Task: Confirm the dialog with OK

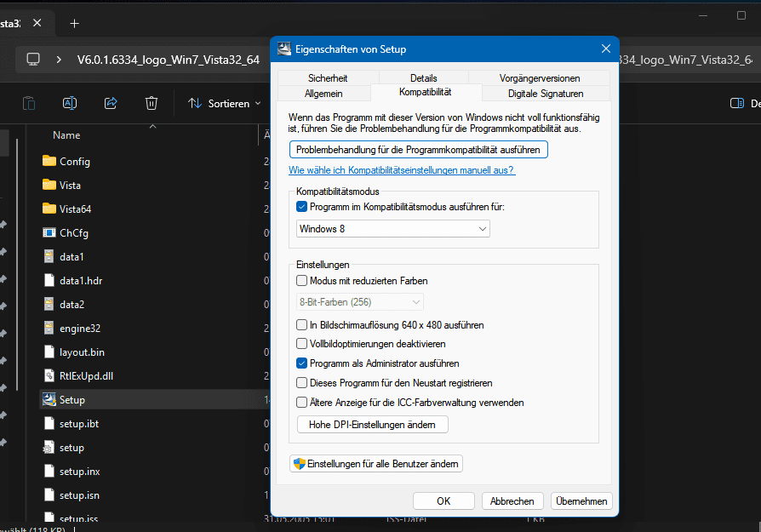Action: (x=443, y=501)
